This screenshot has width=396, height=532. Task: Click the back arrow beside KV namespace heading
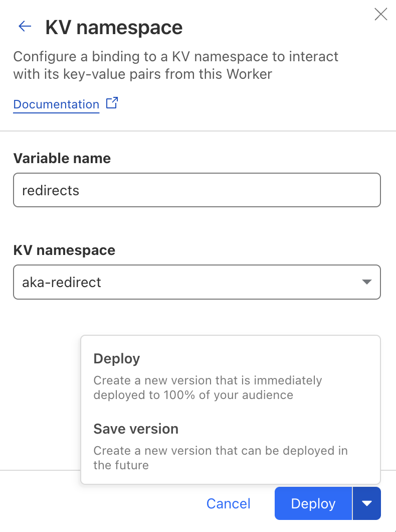25,26
